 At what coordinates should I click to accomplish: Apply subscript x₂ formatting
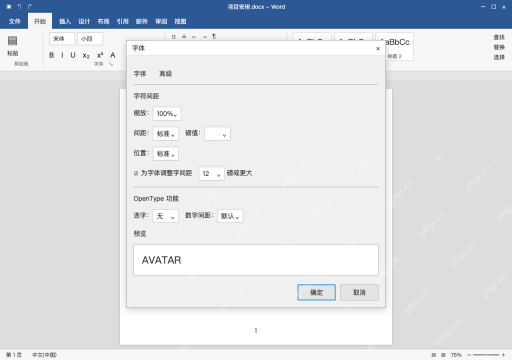pos(86,55)
